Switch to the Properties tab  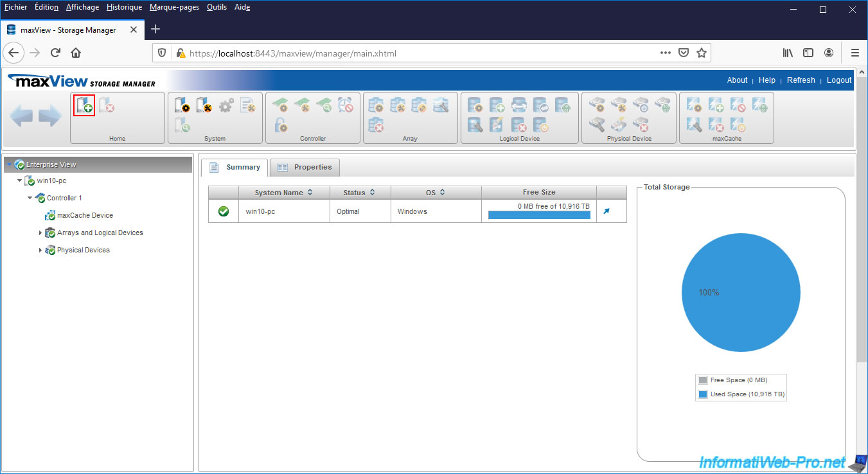tap(305, 168)
